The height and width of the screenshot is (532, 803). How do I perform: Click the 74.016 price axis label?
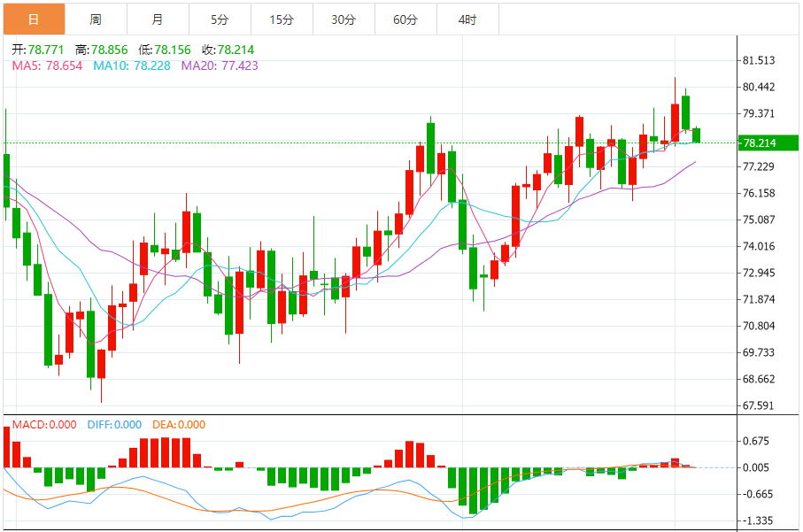(x=759, y=246)
